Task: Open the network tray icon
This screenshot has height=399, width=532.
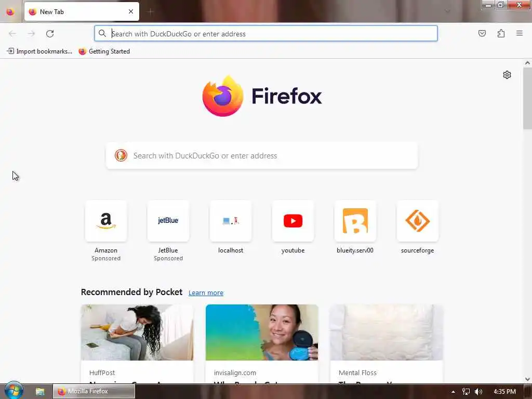Action: [466, 392]
